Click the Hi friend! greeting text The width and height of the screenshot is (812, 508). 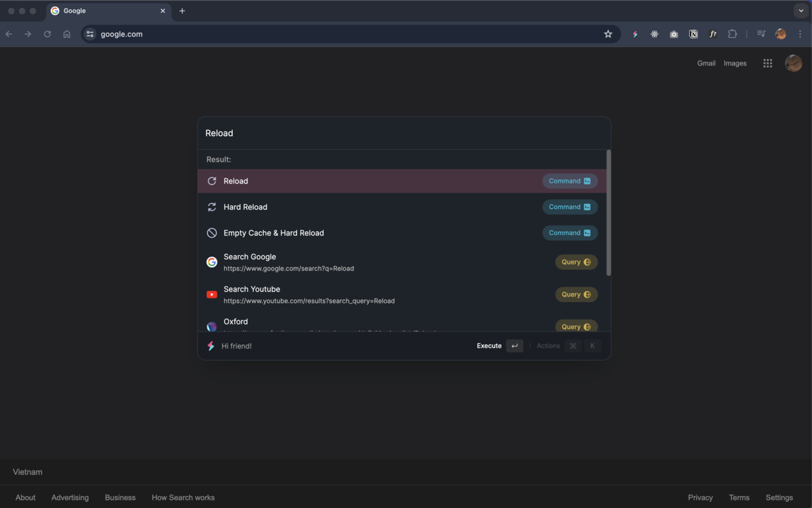tap(237, 346)
